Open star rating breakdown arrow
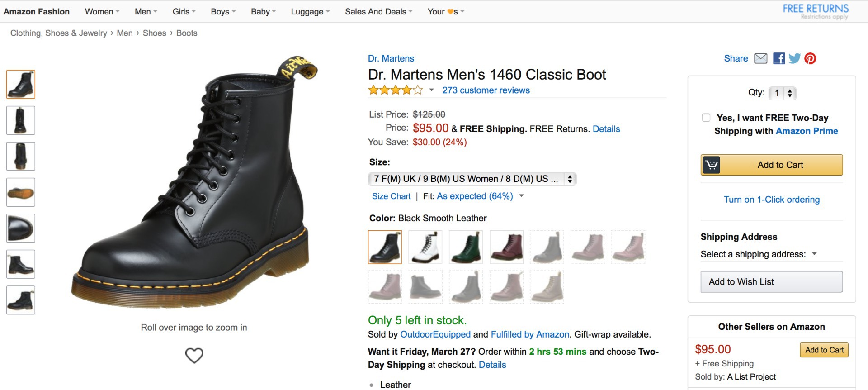 point(432,90)
